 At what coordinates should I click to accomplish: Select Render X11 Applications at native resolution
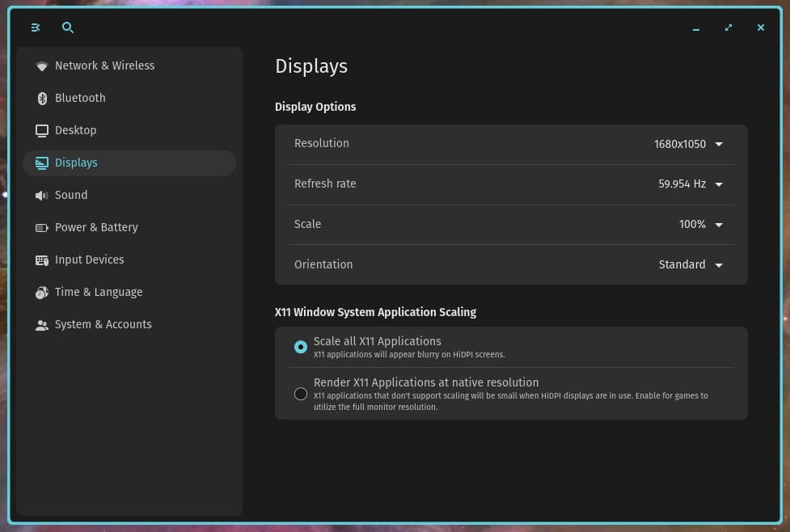coord(301,394)
